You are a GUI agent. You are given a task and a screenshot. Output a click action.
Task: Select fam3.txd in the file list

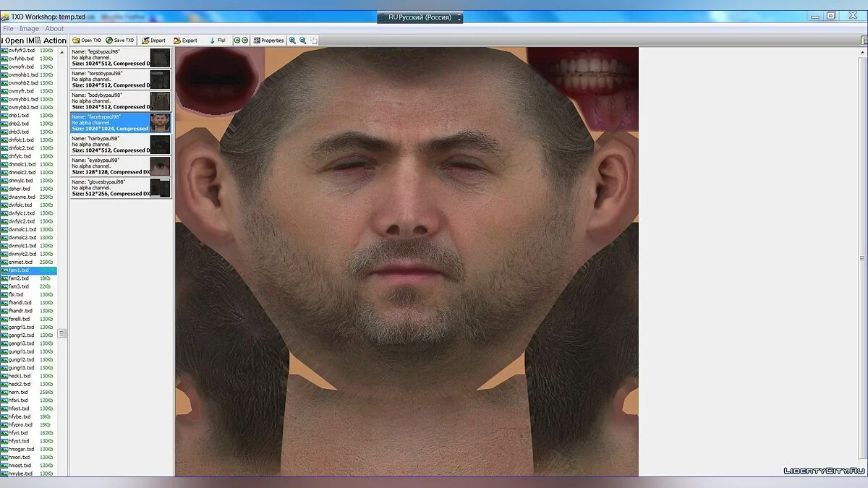(x=29, y=286)
